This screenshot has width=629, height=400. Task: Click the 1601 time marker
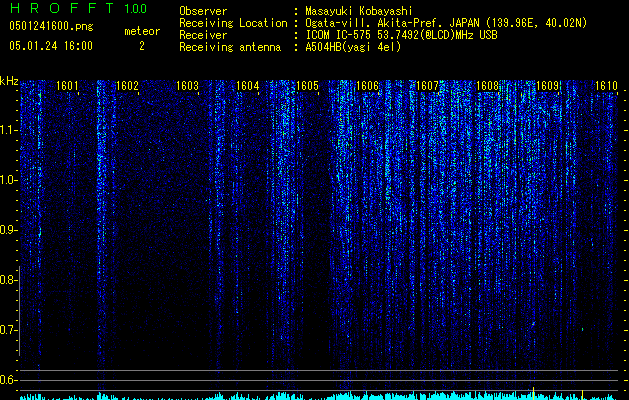(x=67, y=86)
